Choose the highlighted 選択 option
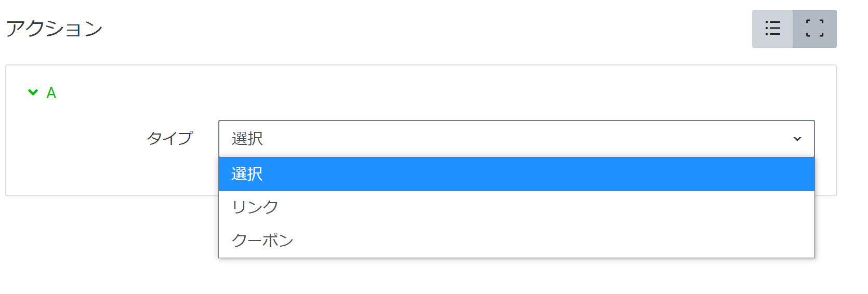 [516, 174]
